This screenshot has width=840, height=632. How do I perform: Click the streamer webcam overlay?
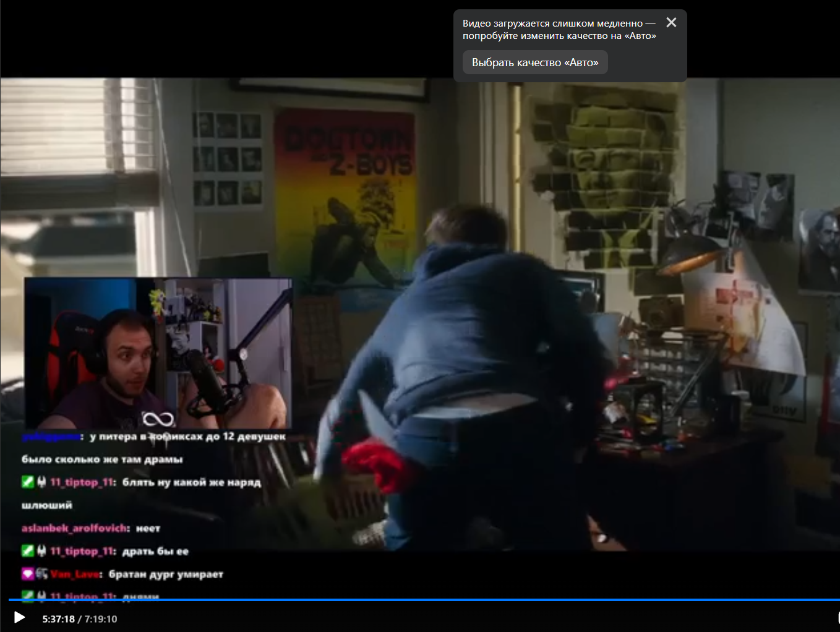point(158,353)
